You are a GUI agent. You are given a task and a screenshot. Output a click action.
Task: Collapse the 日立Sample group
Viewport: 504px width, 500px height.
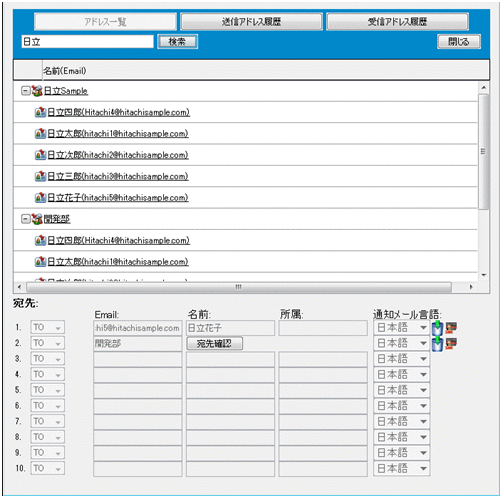click(25, 91)
